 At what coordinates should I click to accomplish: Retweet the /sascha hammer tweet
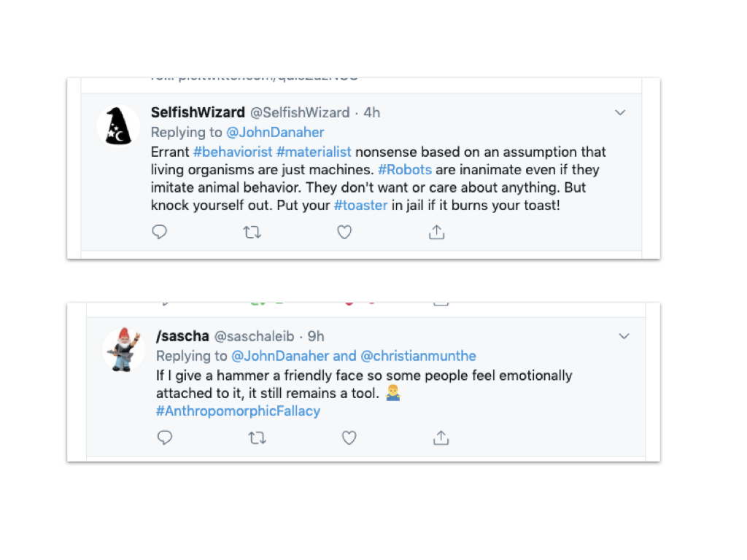click(258, 437)
